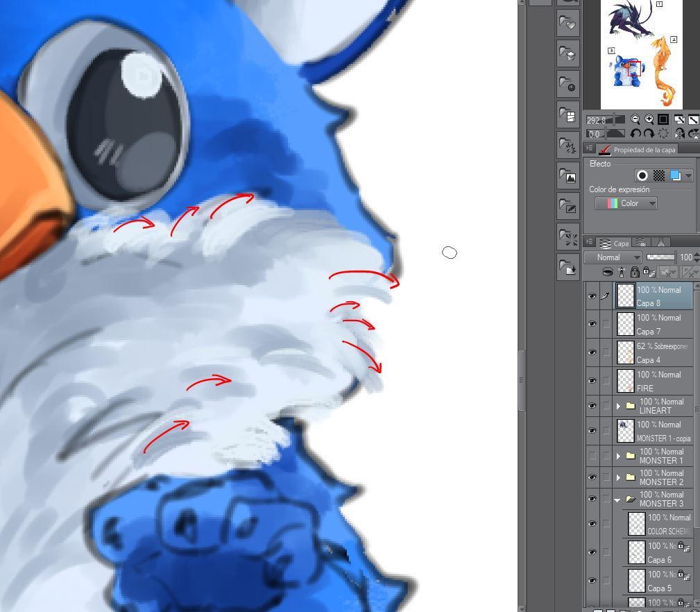The image size is (700, 612).
Task: Hide the Capa 8 layer
Action: pyautogui.click(x=592, y=296)
